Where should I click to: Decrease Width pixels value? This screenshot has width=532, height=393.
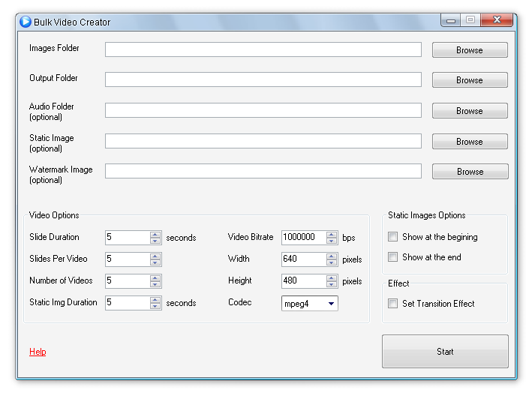332,262
